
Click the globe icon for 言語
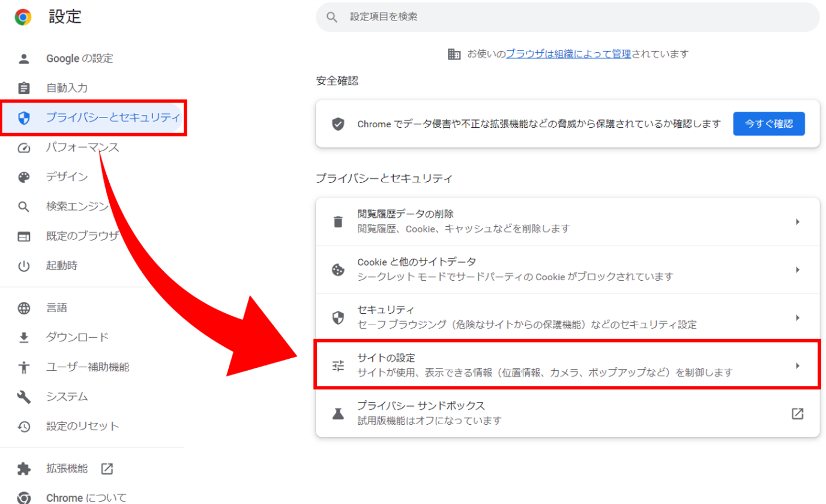tap(24, 308)
